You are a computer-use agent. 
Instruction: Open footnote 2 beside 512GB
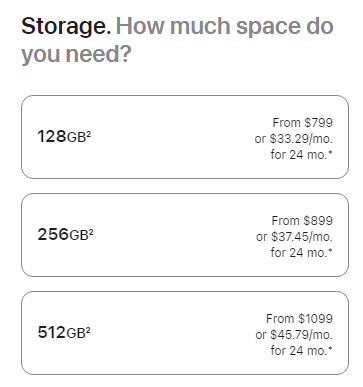[x=88, y=329]
